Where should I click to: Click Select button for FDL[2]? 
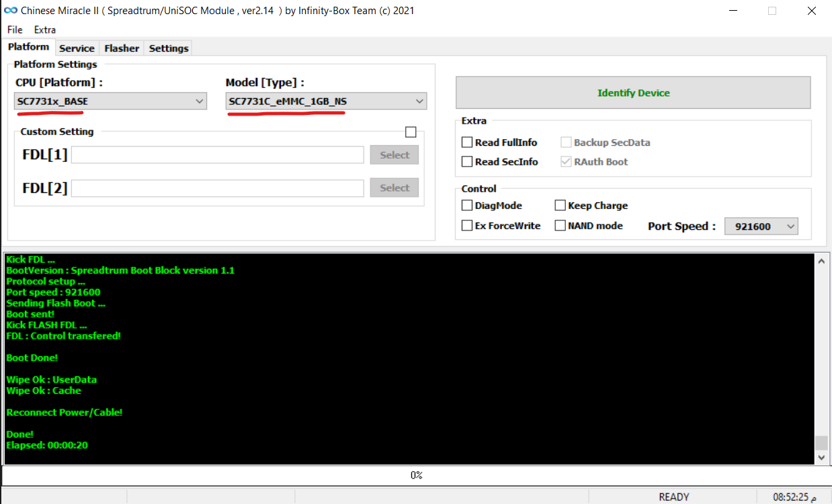[x=394, y=187]
